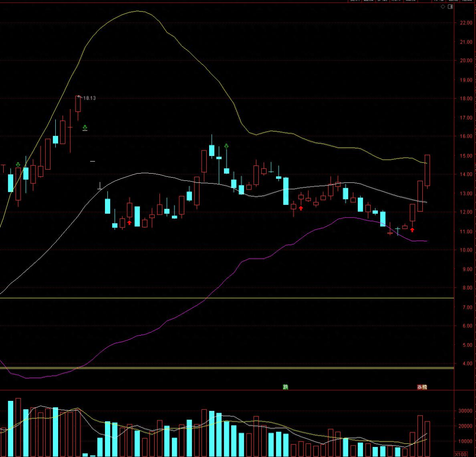The image size is (476, 457).
Task: Click the green 跌 marker above volume pane
Action: (x=285, y=387)
